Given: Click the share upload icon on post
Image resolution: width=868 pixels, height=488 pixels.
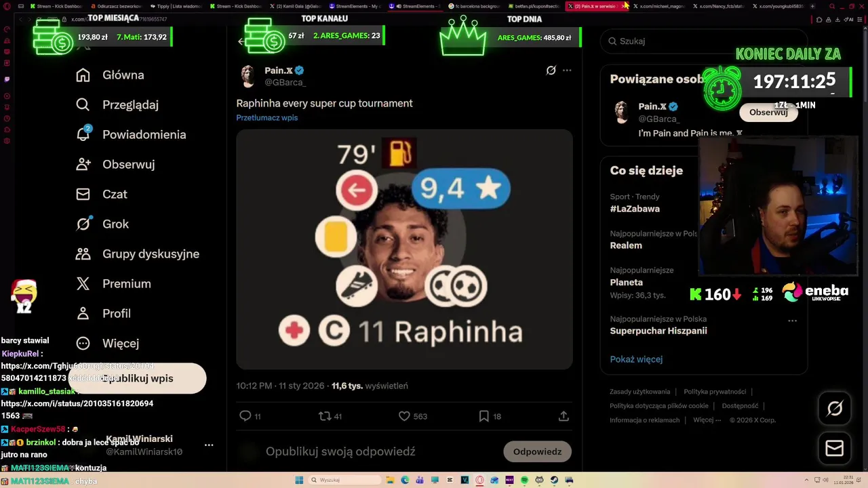Looking at the screenshot, I should click(564, 416).
